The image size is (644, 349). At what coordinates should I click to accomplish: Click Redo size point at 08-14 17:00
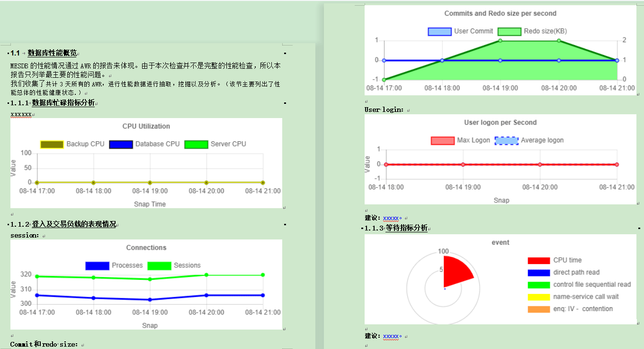click(384, 80)
